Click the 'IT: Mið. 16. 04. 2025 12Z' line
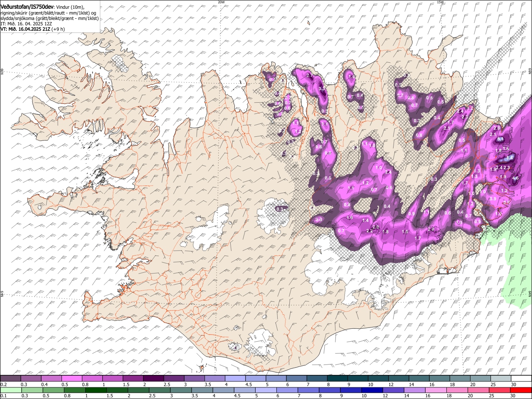This screenshot has height=399, width=532. (x=26, y=24)
